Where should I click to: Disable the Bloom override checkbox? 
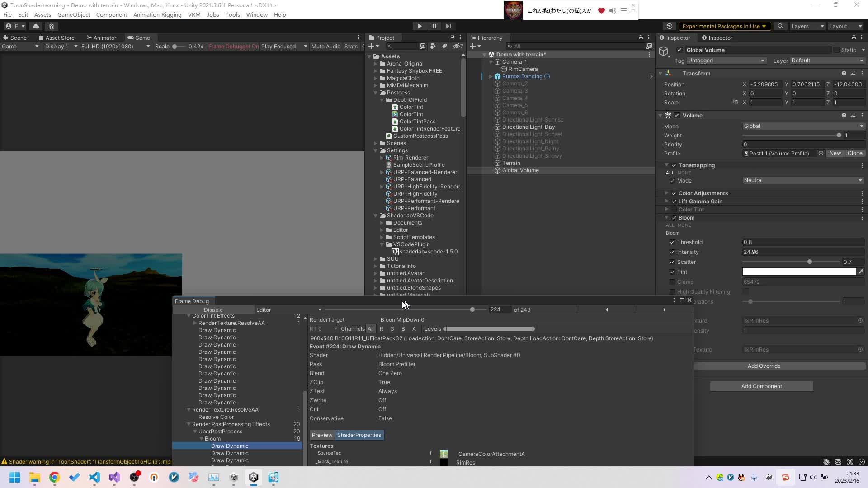click(674, 217)
